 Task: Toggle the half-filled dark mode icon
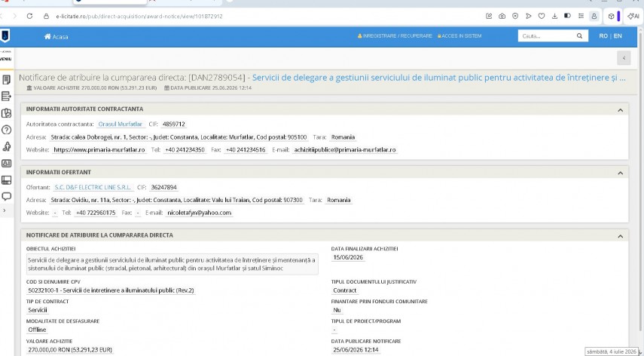pos(567,16)
